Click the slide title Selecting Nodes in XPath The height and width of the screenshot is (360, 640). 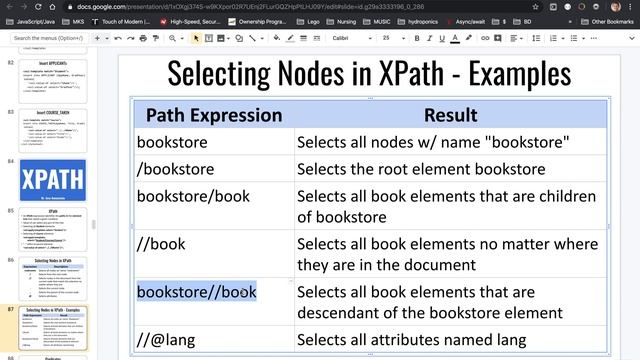369,74
